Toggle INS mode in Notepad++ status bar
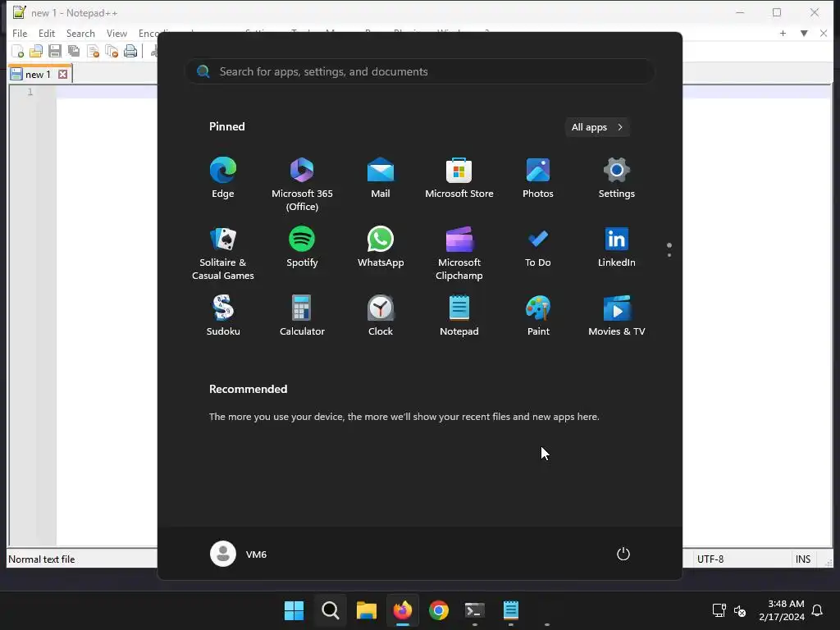The image size is (840, 630). [x=803, y=559]
